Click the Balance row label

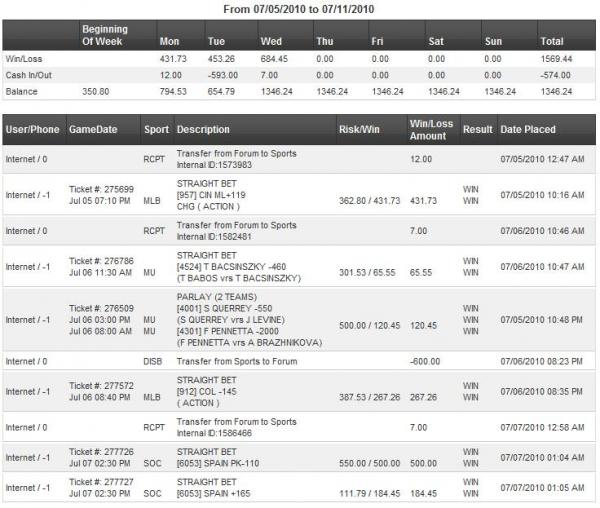point(22,90)
